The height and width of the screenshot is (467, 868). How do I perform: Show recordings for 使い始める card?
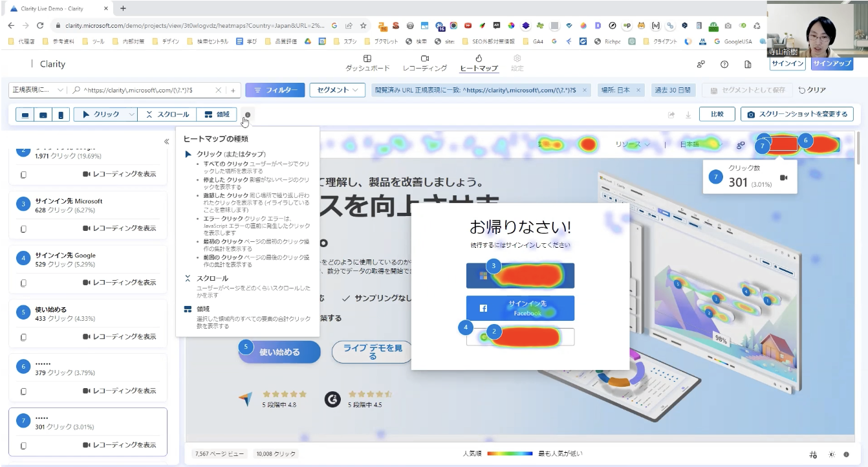coord(120,337)
